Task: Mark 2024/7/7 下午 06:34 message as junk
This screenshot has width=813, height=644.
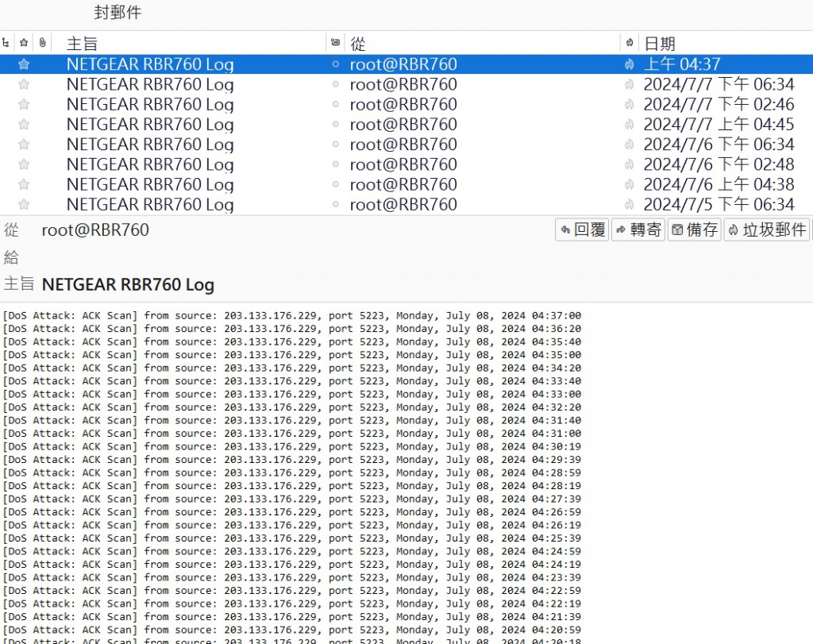Action: [630, 84]
